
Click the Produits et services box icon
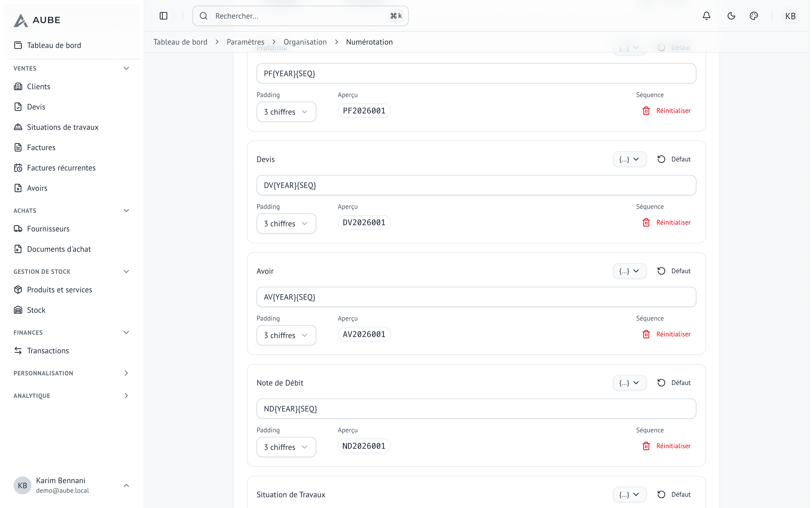point(18,290)
